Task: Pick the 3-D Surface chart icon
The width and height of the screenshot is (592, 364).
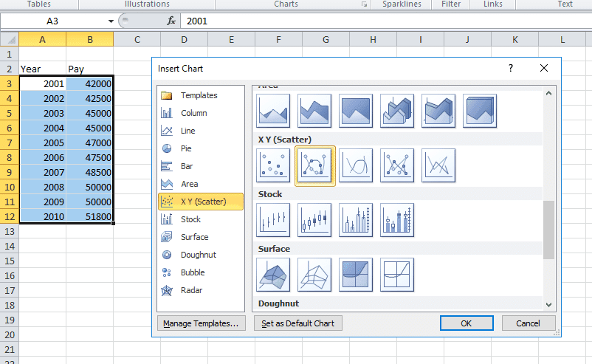Action: click(274, 275)
